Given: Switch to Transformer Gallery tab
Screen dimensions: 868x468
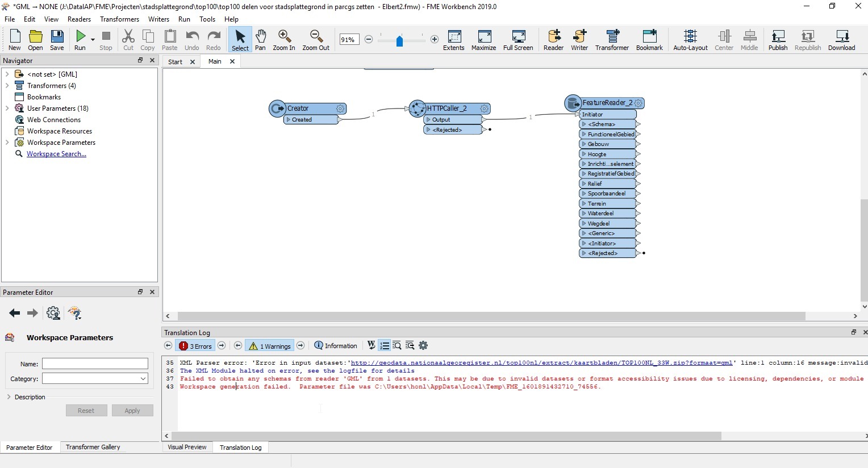Looking at the screenshot, I should point(93,447).
